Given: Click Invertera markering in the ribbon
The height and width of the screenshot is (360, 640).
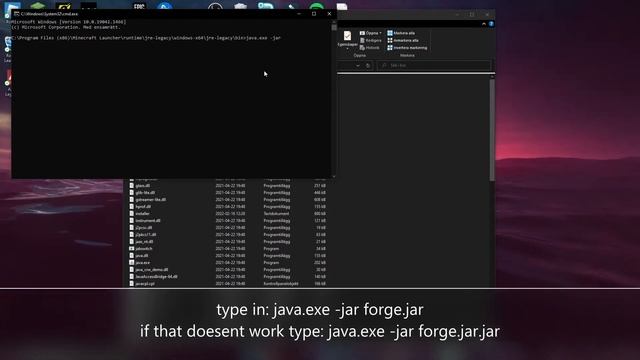Looking at the screenshot, I should (407, 48).
